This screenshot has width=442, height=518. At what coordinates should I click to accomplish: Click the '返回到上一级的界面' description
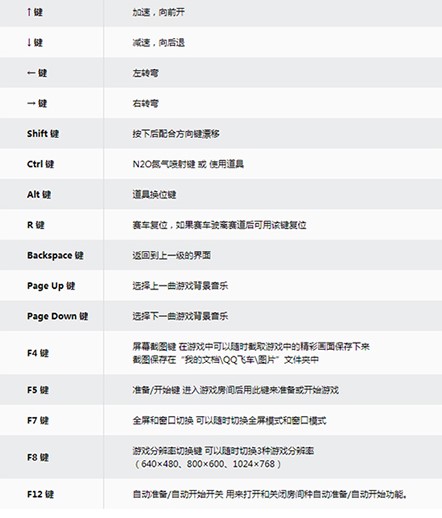tap(171, 255)
